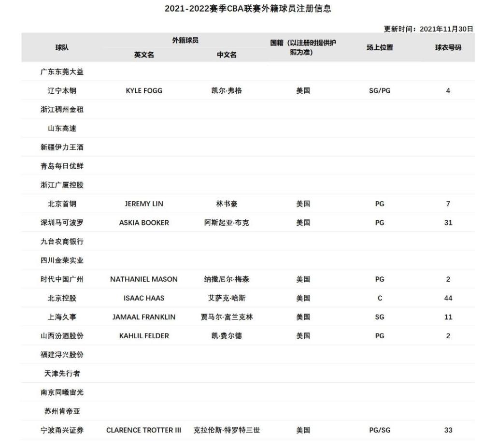Select the 英文名 sub-header
The height and width of the screenshot is (448, 483).
[144, 55]
